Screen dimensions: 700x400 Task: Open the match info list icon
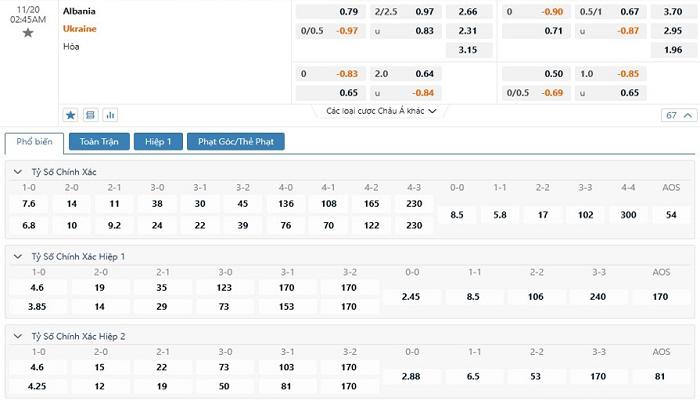pyautogui.click(x=90, y=115)
